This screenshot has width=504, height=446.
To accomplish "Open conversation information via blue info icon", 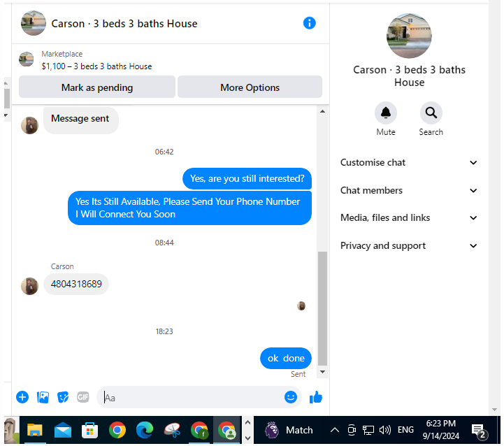I will pyautogui.click(x=309, y=23).
